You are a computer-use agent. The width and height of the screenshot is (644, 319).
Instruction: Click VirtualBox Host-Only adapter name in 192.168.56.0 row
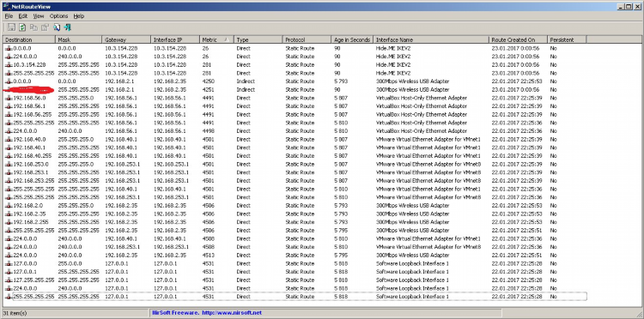click(x=422, y=98)
